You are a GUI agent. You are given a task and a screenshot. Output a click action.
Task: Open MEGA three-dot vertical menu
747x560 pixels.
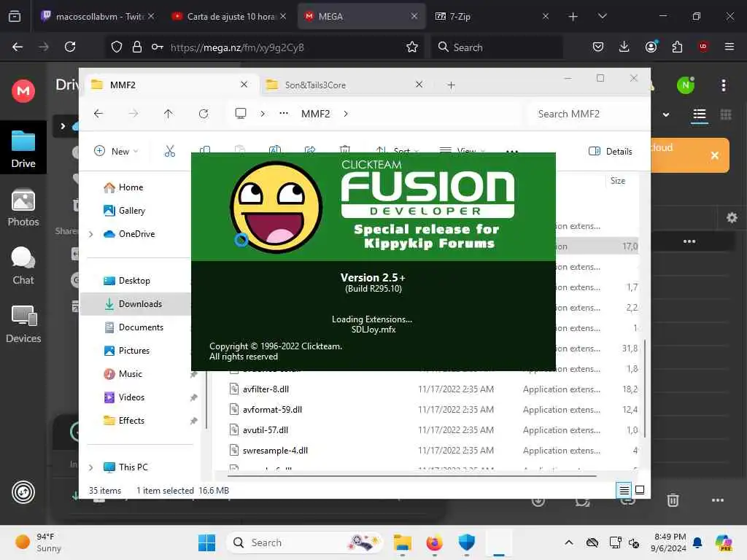[723, 85]
